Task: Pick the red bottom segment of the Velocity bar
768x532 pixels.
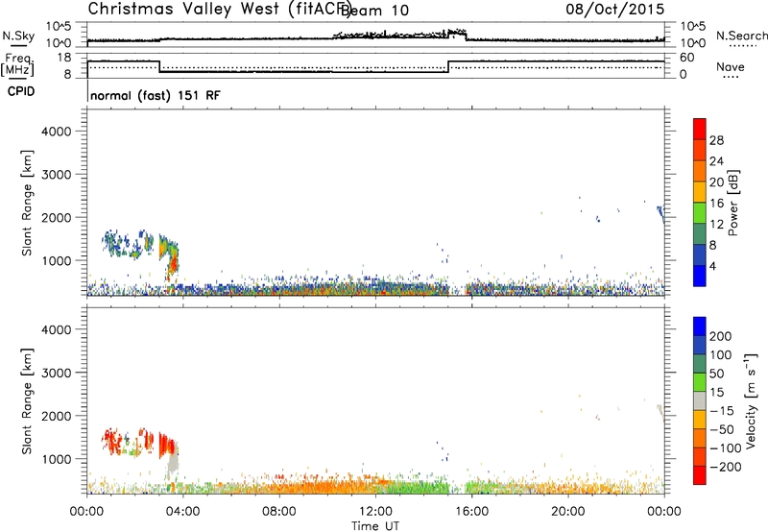Action: (x=700, y=475)
